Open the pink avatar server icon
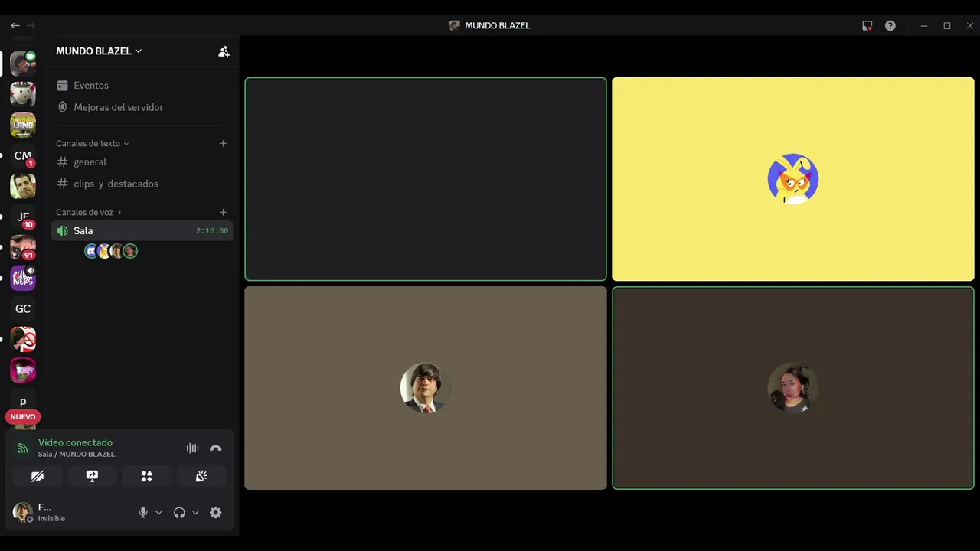The image size is (980, 551). click(x=23, y=370)
